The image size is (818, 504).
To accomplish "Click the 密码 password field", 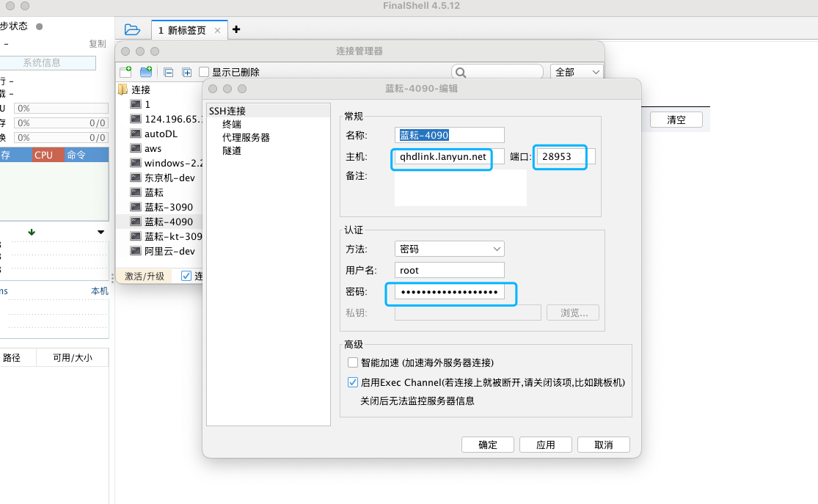I will click(x=449, y=292).
